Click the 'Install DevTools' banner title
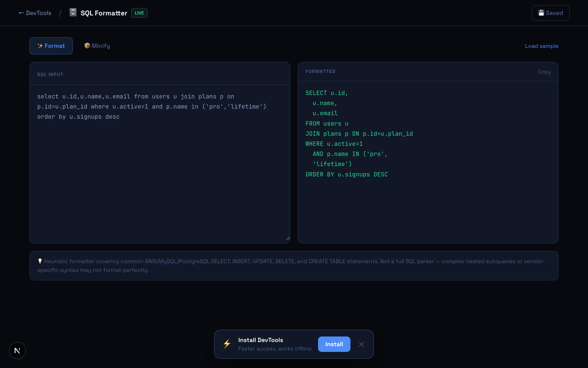 coord(260,340)
